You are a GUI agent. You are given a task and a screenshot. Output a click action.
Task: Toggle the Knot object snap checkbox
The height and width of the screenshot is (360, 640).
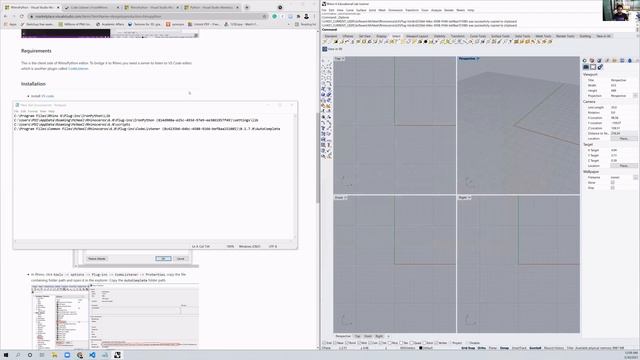coord(425,343)
